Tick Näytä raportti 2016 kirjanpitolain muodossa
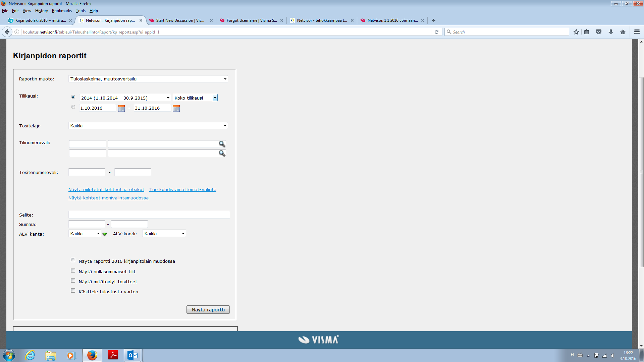This screenshot has height=362, width=644. coord(73,260)
